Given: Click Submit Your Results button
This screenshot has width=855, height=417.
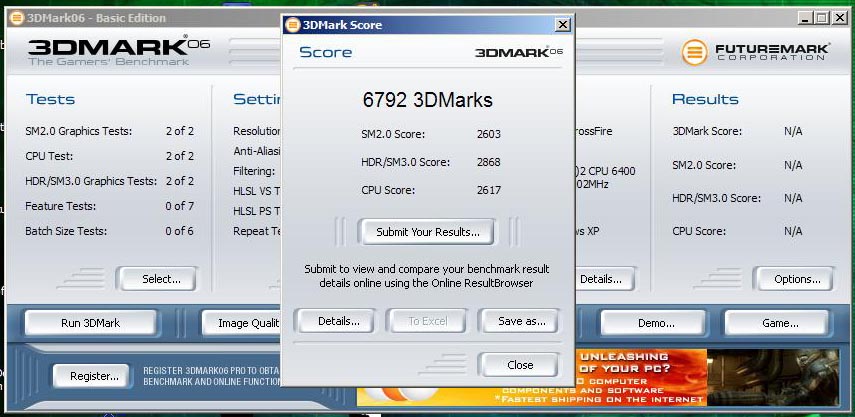Looking at the screenshot, I should click(x=428, y=232).
